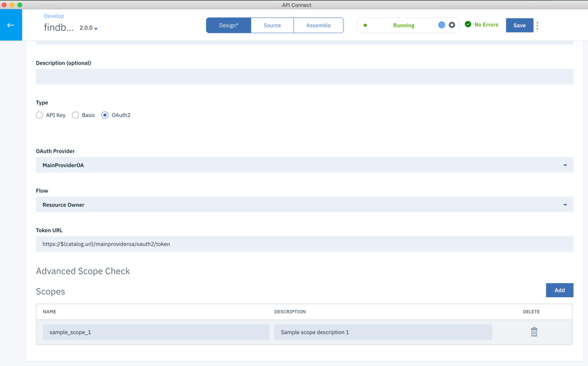The width and height of the screenshot is (588, 366).
Task: Edit the sample_scope_1 name field
Action: pos(156,332)
